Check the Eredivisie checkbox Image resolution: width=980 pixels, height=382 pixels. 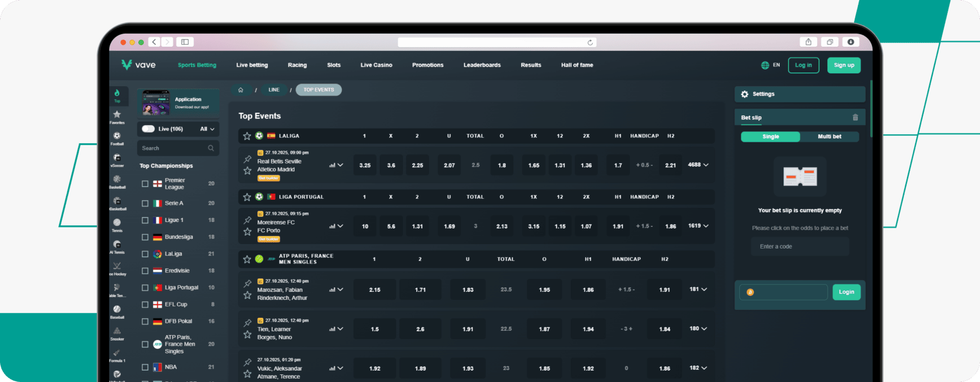tap(145, 271)
